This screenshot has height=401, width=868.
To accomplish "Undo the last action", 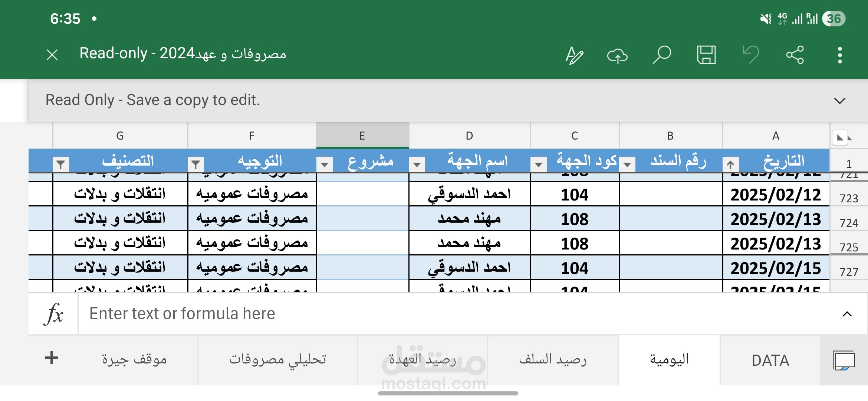I will [x=751, y=55].
